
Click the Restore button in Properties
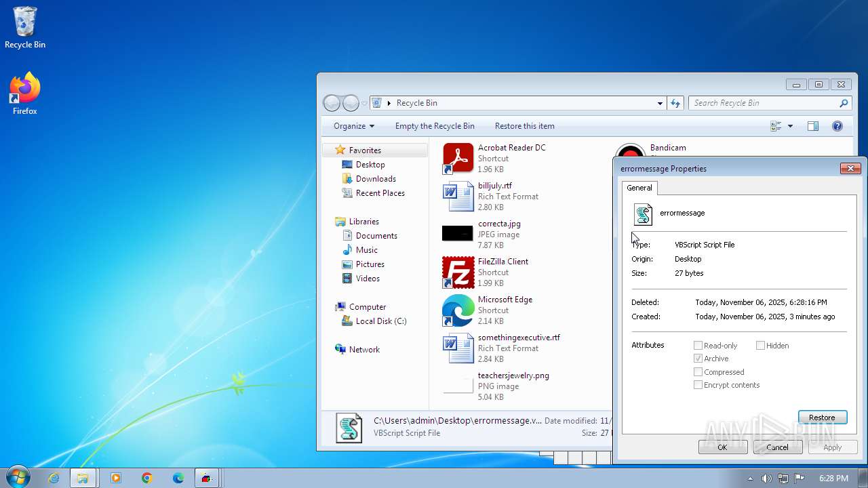pos(823,418)
